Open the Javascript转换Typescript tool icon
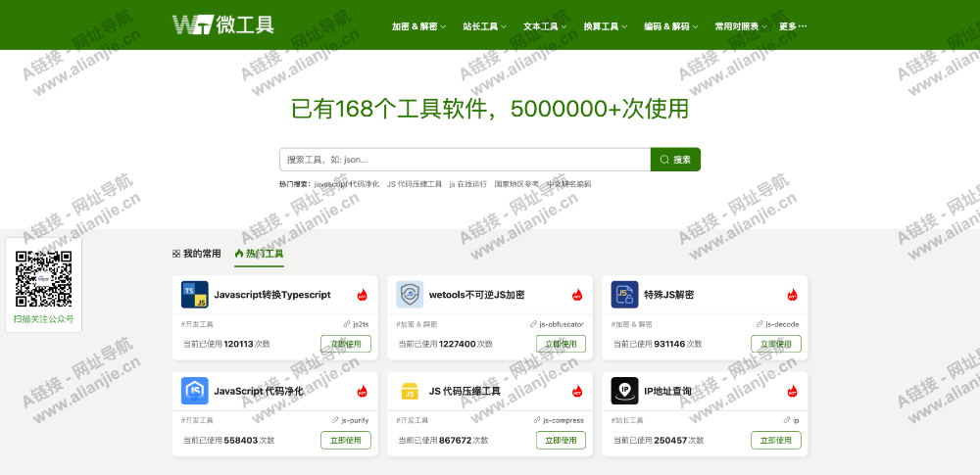Screen dimensions: 980x475 194,295
